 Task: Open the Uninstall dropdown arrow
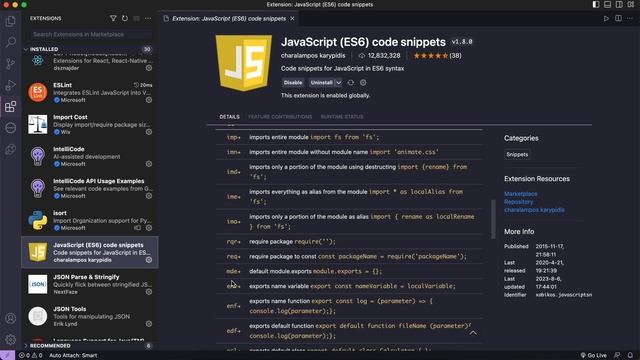click(x=338, y=82)
